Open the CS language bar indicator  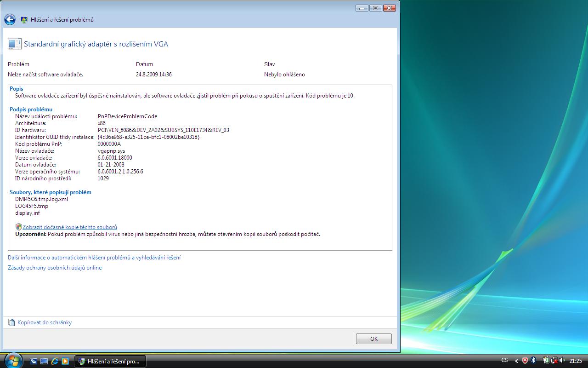pyautogui.click(x=504, y=361)
